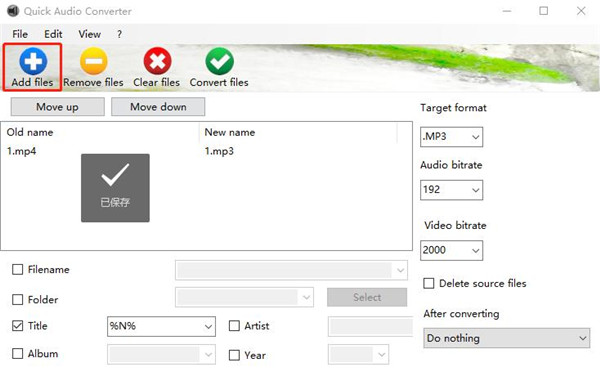Image resolution: width=600 pixels, height=371 pixels.
Task: Expand the After converting Do nothing dropdown
Action: (507, 338)
